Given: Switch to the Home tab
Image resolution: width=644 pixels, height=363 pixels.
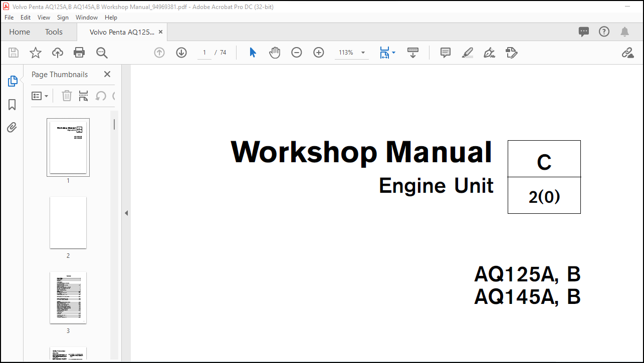Looking at the screenshot, I should pos(20,32).
